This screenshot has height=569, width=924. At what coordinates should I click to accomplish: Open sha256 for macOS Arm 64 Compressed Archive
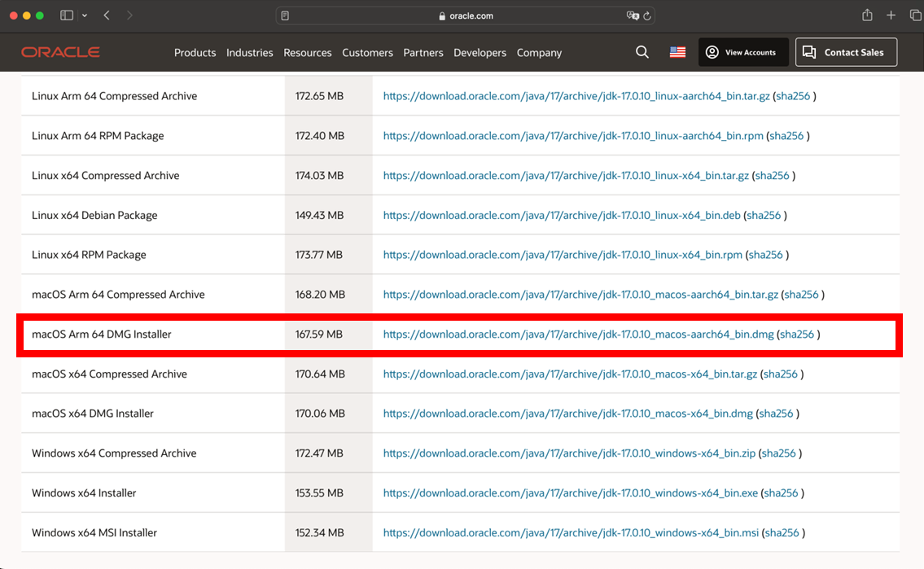(801, 295)
